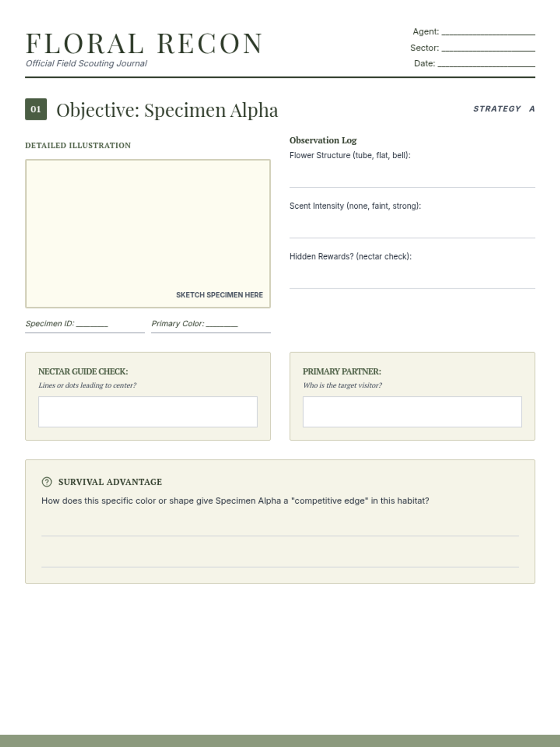Screen dimensions: 560x747
Task: Click the question mark icon beside Survival Advantage
Action: (47, 482)
